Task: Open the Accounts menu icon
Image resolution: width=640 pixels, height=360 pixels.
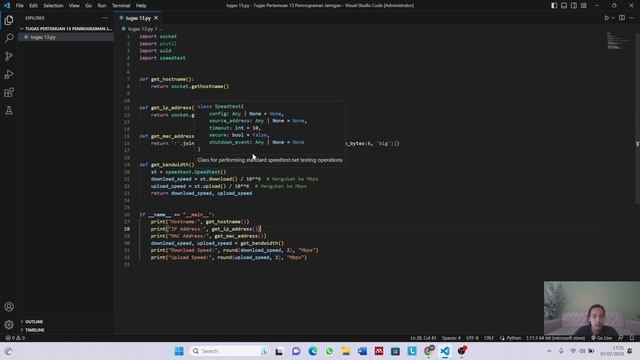Action: [x=9, y=307]
